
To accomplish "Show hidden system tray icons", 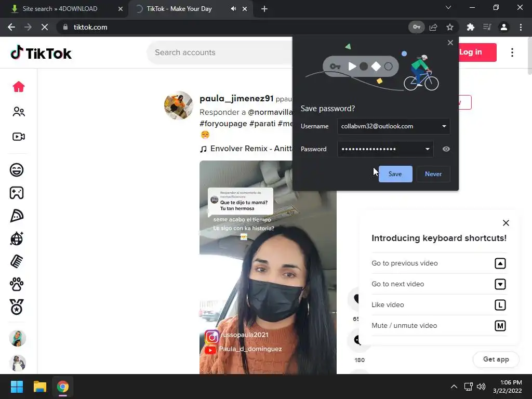I will pyautogui.click(x=454, y=387).
